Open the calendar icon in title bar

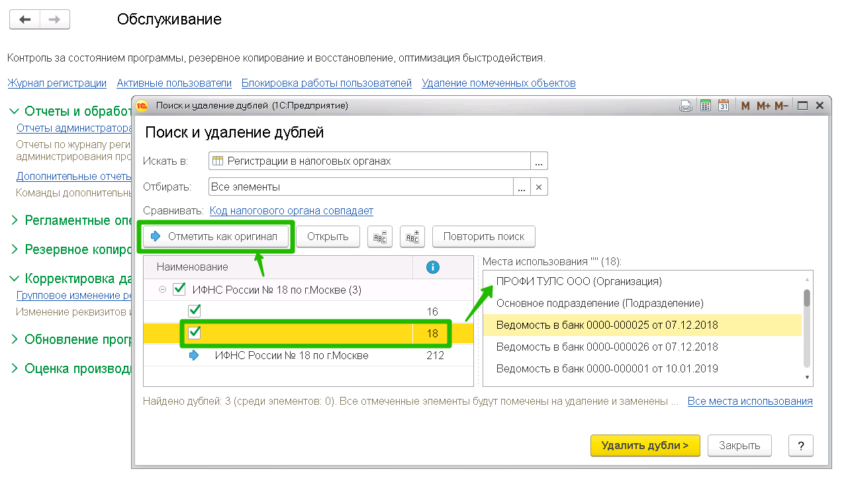coord(724,106)
